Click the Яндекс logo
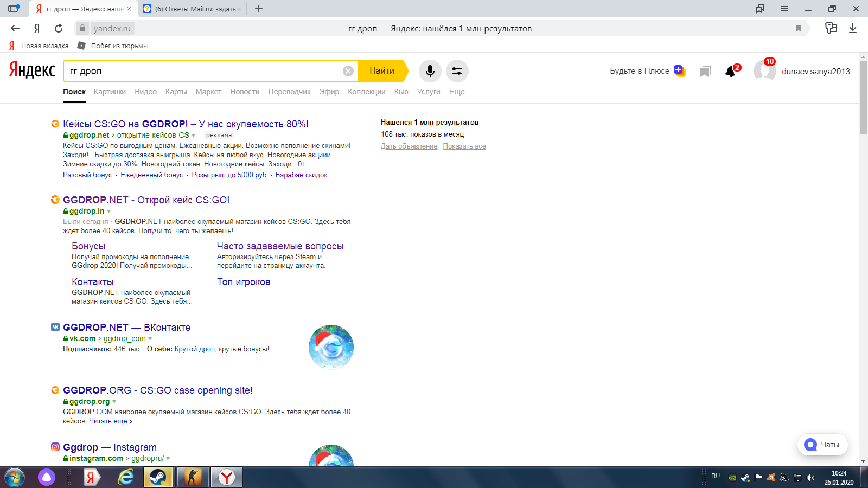The height and width of the screenshot is (488, 868). pos(32,70)
